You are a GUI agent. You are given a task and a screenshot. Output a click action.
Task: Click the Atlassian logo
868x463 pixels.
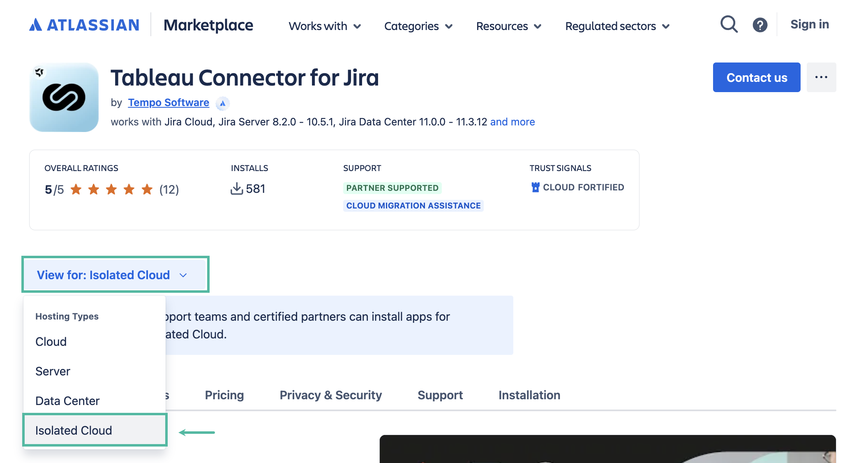(84, 25)
